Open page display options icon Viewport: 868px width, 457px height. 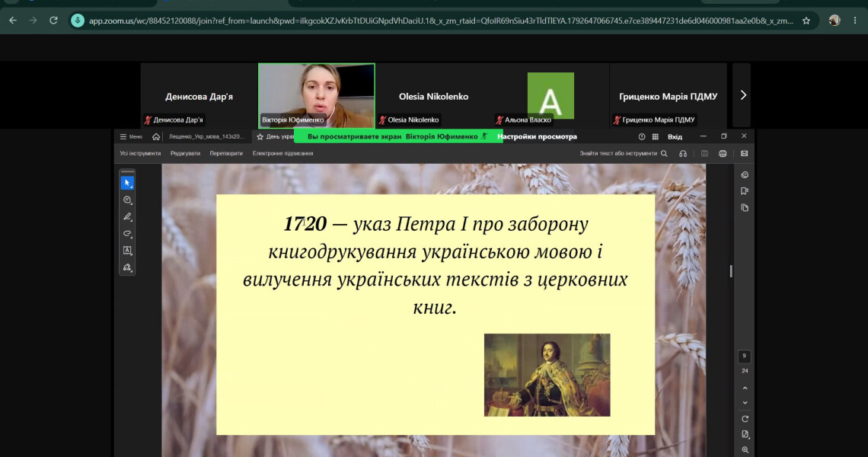tap(745, 434)
